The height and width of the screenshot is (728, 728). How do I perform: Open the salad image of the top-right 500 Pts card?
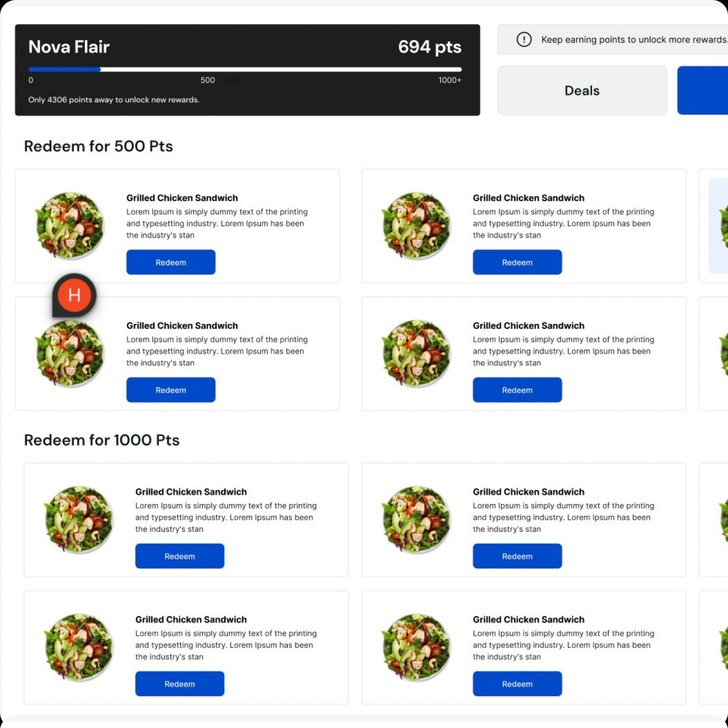pos(416,225)
